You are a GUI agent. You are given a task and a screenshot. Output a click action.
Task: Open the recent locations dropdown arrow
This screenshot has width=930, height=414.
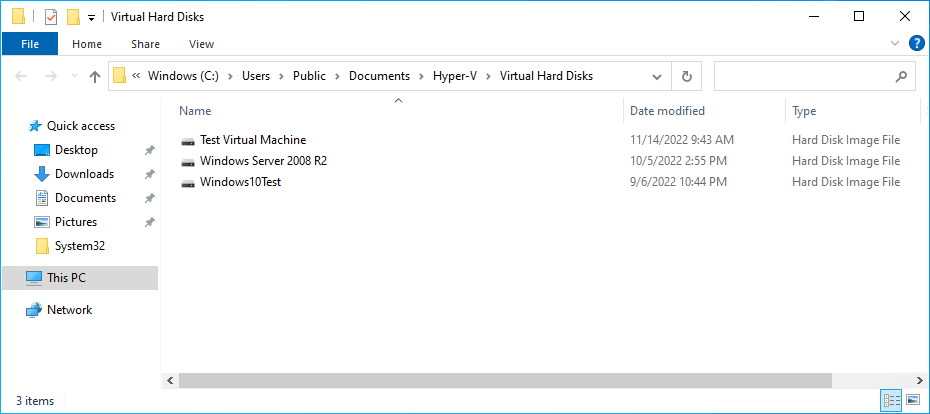[74, 77]
